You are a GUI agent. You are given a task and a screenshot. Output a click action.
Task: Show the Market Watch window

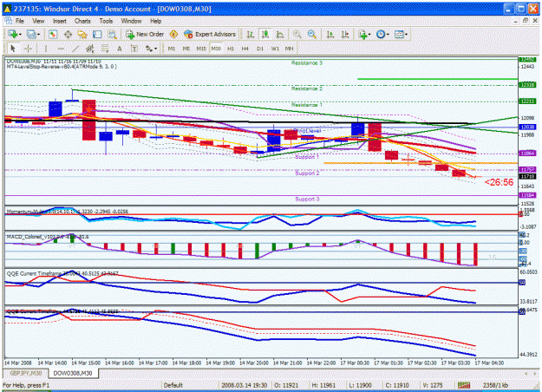point(53,34)
